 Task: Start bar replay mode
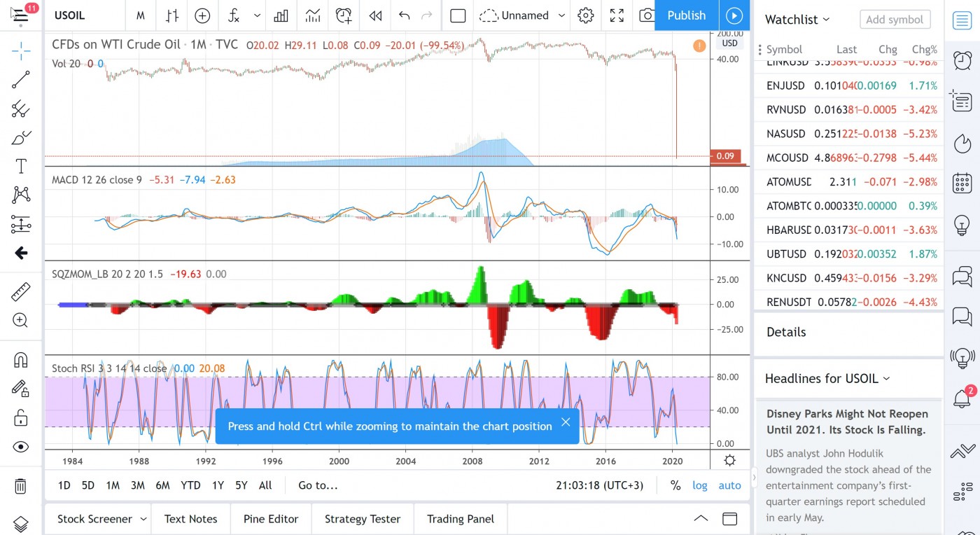tap(375, 15)
